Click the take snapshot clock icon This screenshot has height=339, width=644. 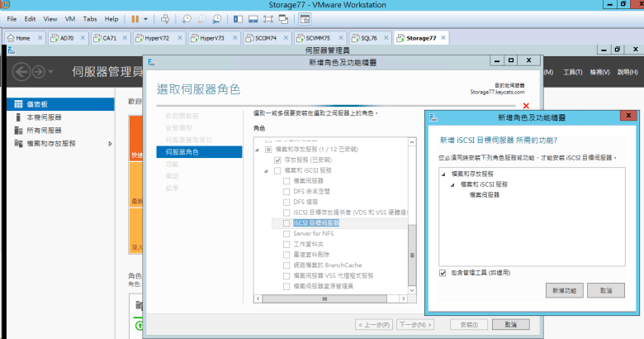(x=187, y=18)
